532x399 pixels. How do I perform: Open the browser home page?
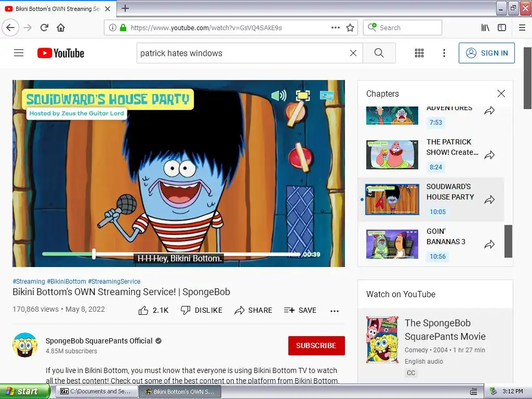61,28
